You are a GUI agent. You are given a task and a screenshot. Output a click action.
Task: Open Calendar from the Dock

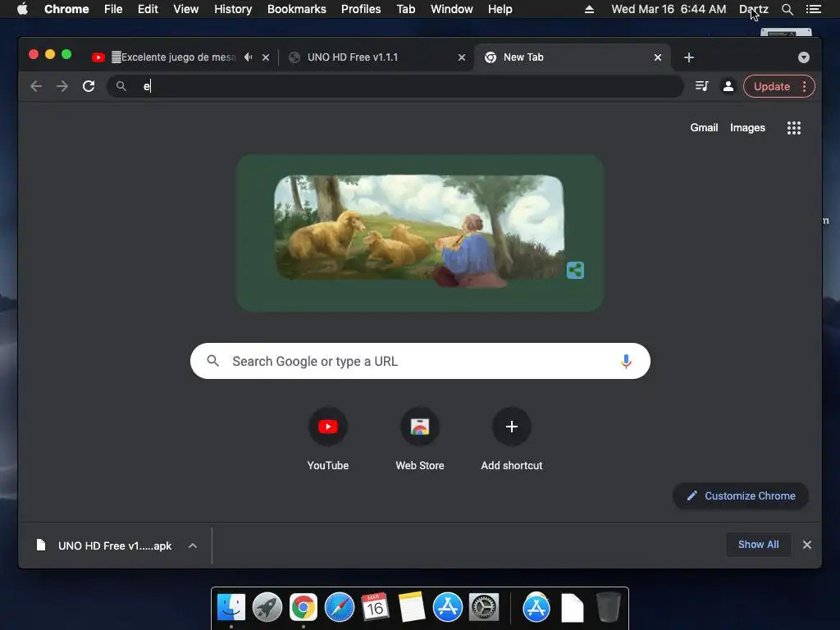(375, 608)
